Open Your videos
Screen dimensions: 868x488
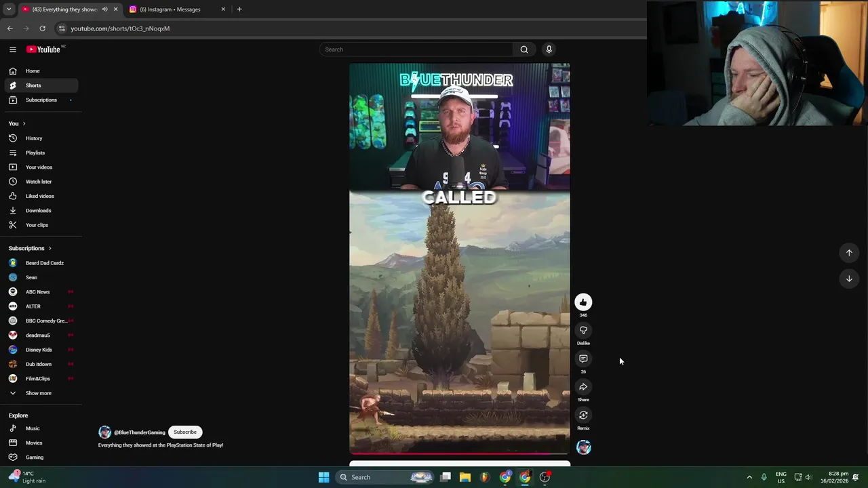[x=41, y=167]
